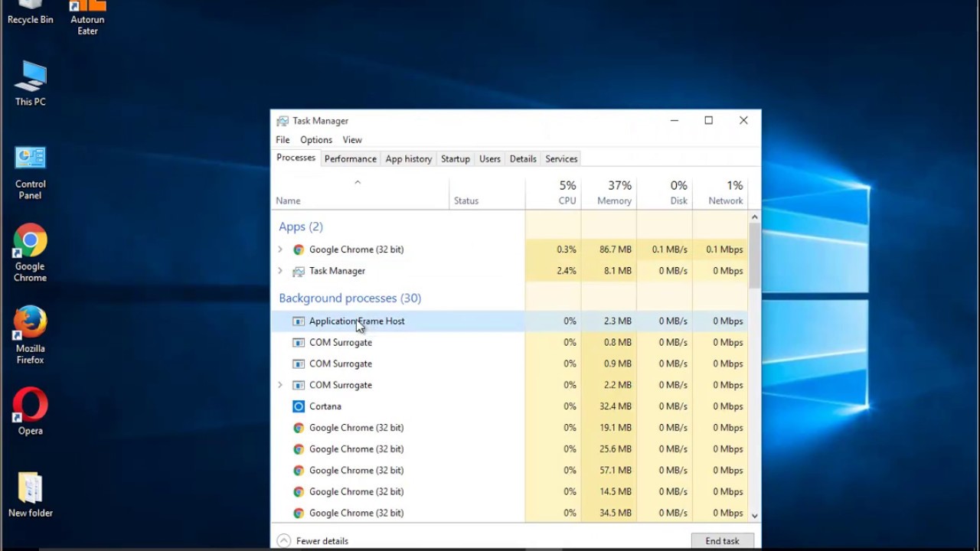Click icon of Chrome process using 14.5 MB
This screenshot has width=980, height=551.
299,492
